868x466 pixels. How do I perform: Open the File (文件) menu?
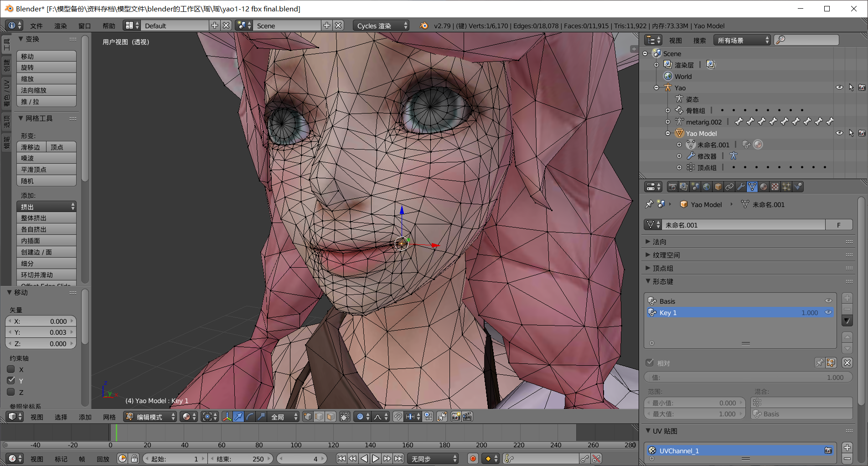[x=36, y=26]
